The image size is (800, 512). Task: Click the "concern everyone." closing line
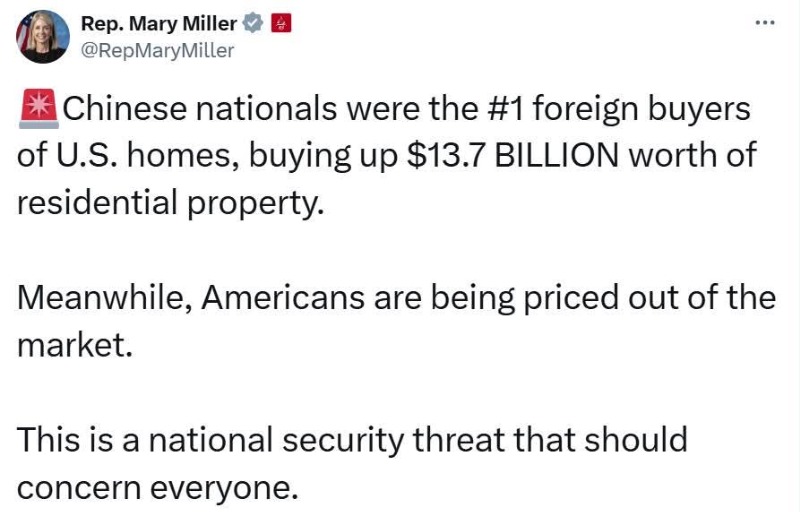[157, 487]
